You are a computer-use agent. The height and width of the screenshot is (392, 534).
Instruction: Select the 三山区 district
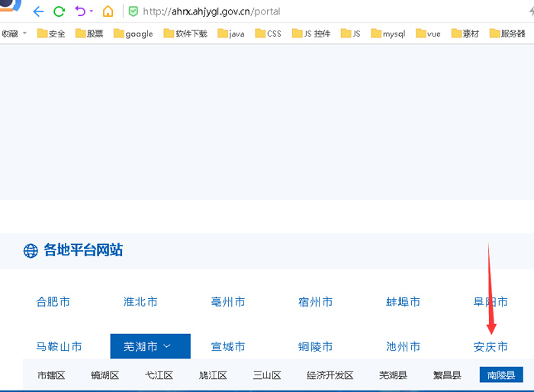click(267, 375)
